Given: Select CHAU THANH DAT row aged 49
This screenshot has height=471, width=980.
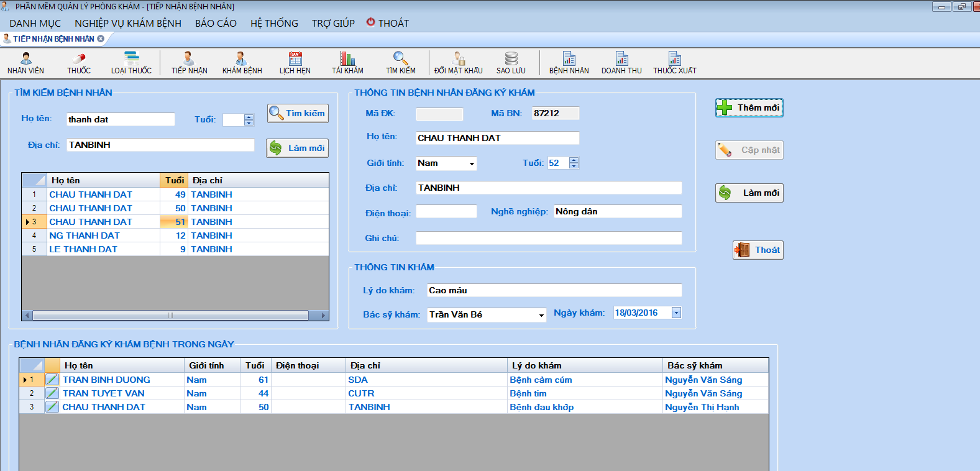Looking at the screenshot, I should (x=175, y=194).
